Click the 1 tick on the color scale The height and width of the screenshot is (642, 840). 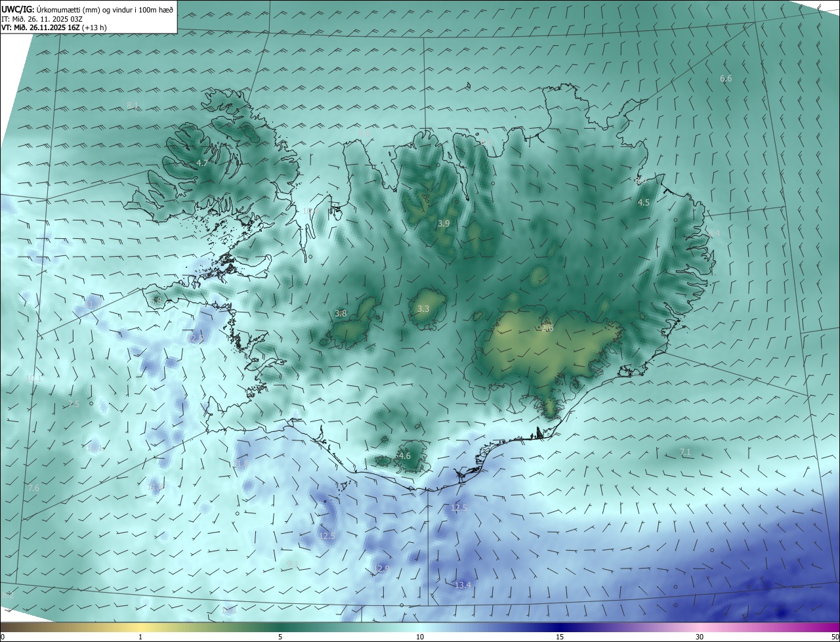click(x=140, y=637)
